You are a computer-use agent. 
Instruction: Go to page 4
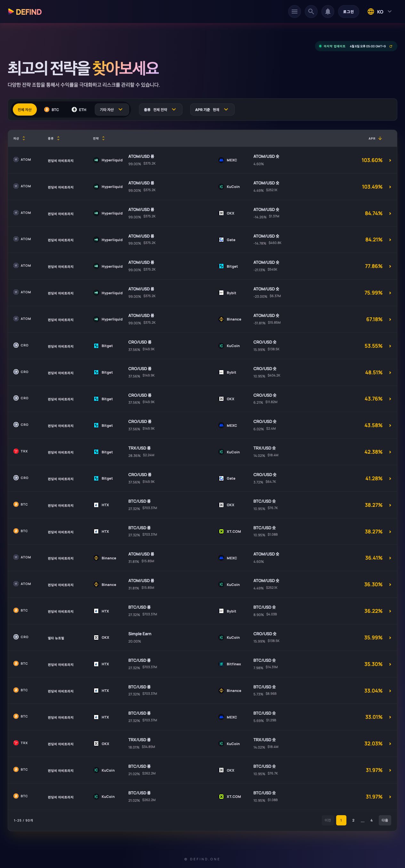click(x=371, y=820)
